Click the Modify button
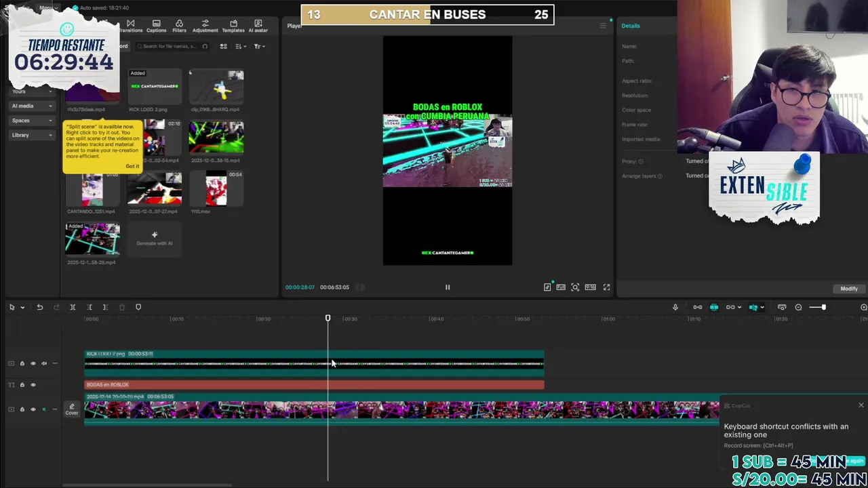Viewport: 868px width, 488px height. pos(849,289)
